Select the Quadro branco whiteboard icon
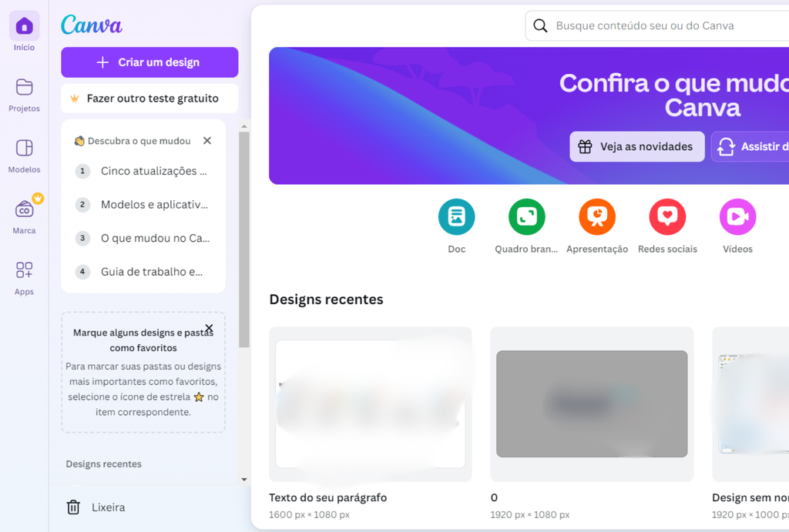Viewport: 789px width, 532px height. coord(527,216)
